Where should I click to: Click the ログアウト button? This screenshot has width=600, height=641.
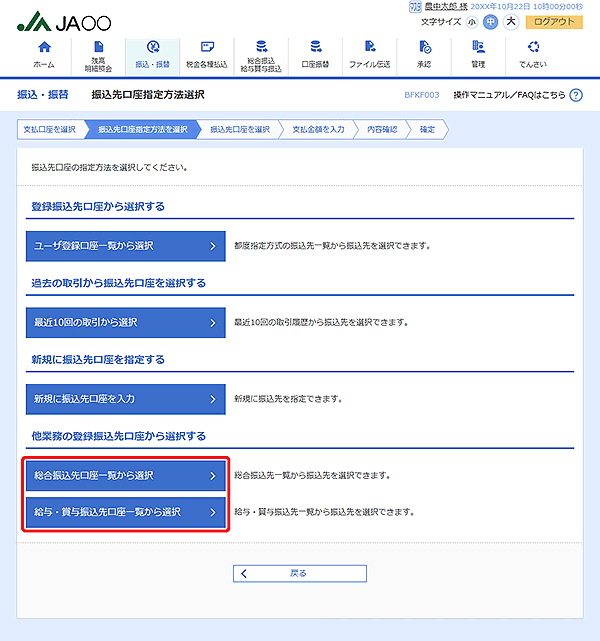[x=554, y=22]
